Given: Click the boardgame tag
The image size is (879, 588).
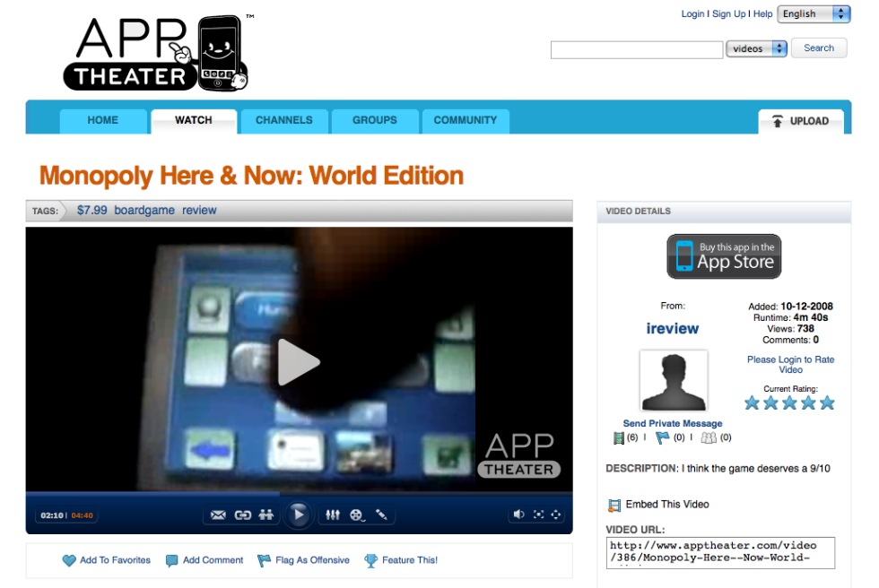Looking at the screenshot, I should coord(144,210).
